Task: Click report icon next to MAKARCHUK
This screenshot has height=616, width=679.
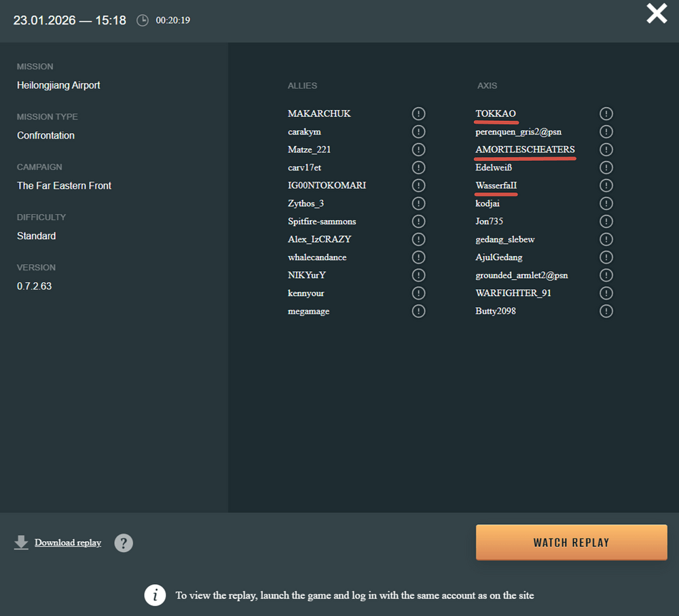Action: click(x=418, y=113)
